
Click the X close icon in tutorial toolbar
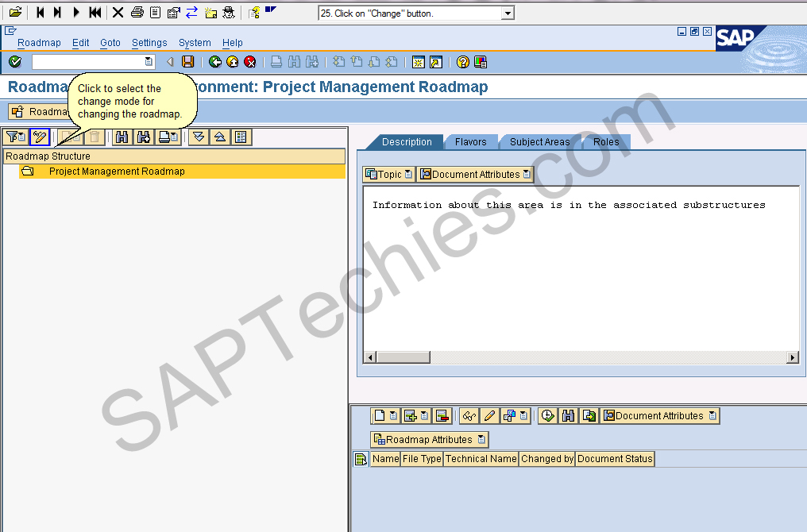pyautogui.click(x=118, y=12)
